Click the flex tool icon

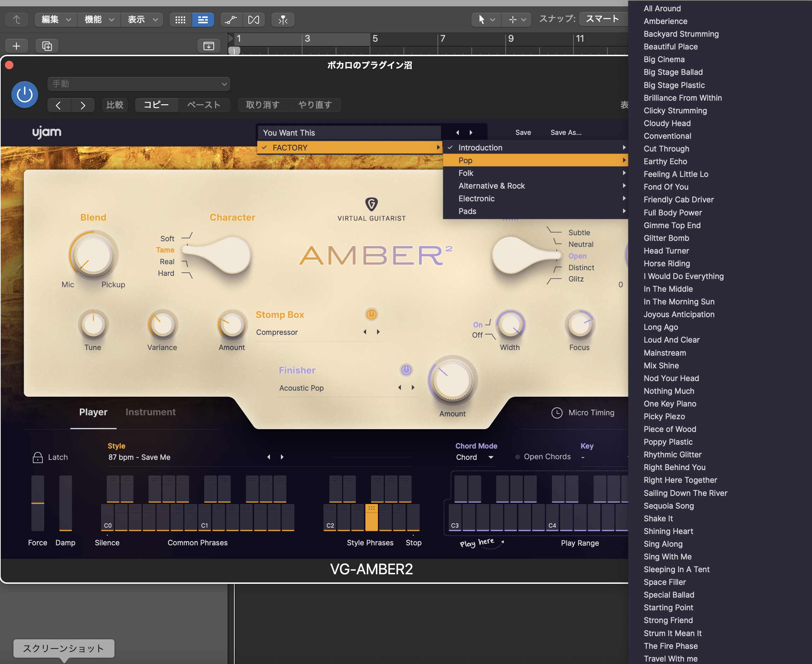(x=254, y=19)
